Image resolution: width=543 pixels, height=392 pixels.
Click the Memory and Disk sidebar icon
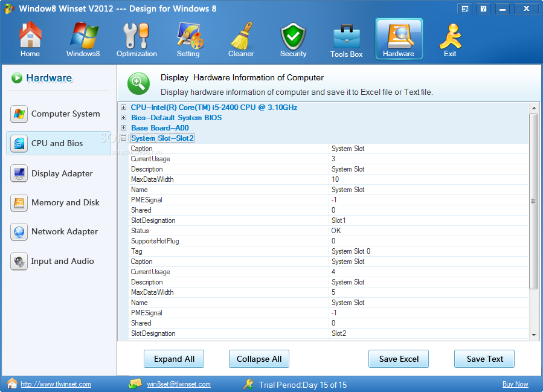(x=19, y=202)
